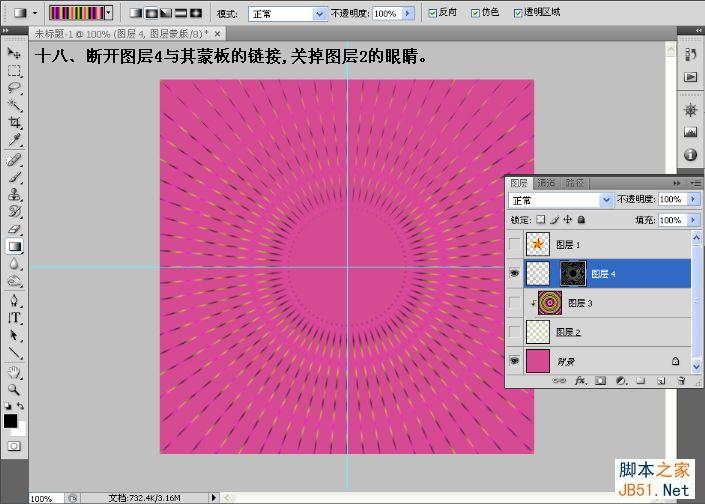Open the status bar info arrow
The image size is (705, 504).
[x=214, y=497]
